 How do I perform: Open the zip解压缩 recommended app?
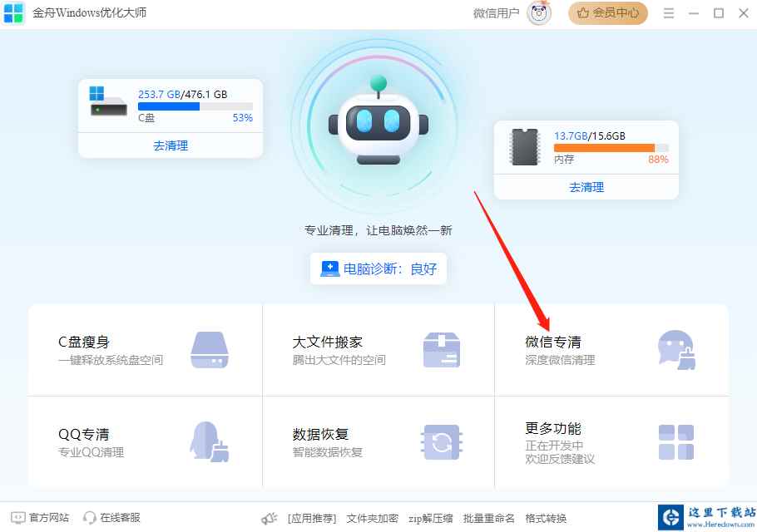tap(431, 519)
